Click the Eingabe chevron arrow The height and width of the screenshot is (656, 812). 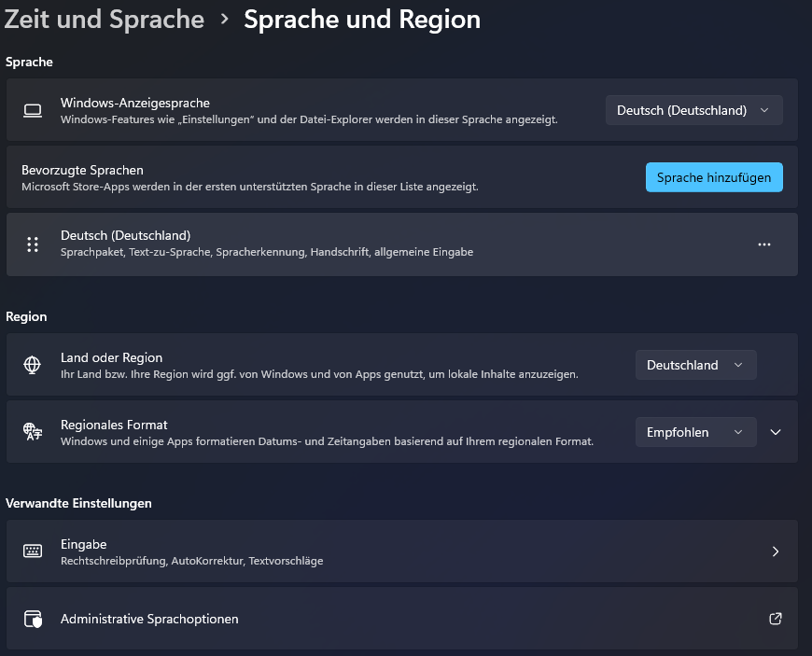(x=775, y=551)
